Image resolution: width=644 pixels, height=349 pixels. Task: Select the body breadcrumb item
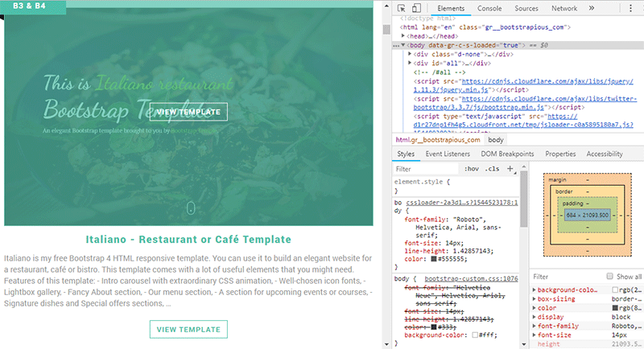[x=496, y=140]
